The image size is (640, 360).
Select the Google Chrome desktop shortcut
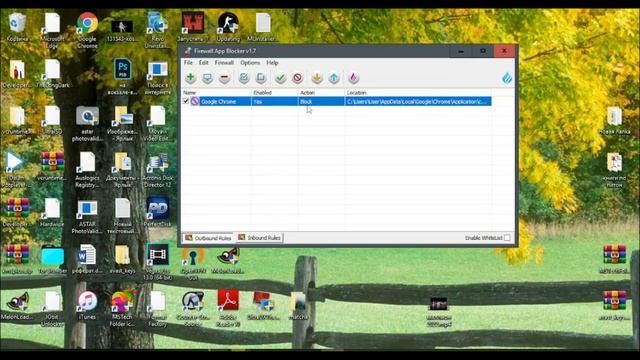point(87,30)
